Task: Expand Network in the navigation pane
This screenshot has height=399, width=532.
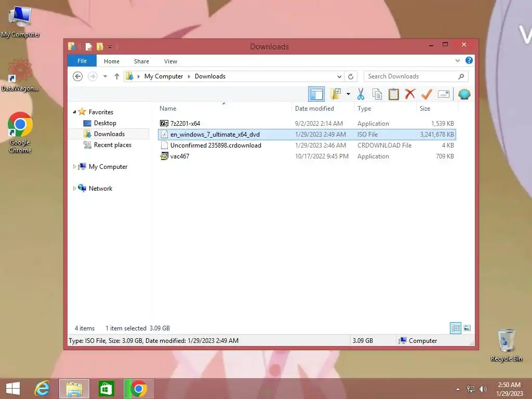Action: 74,188
